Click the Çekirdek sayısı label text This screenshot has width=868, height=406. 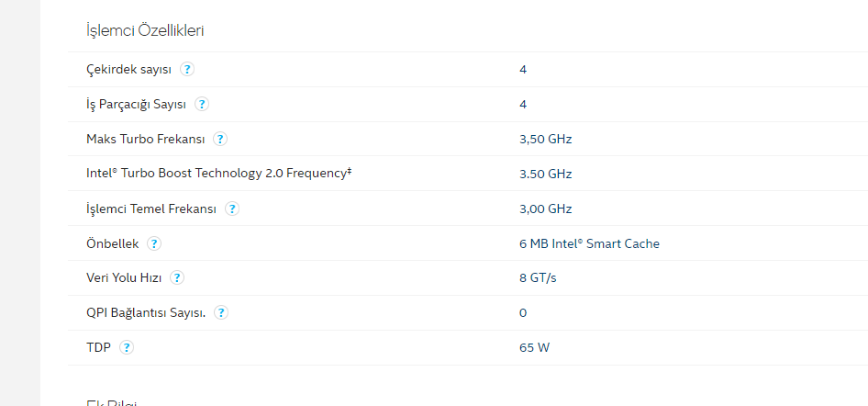click(x=128, y=69)
